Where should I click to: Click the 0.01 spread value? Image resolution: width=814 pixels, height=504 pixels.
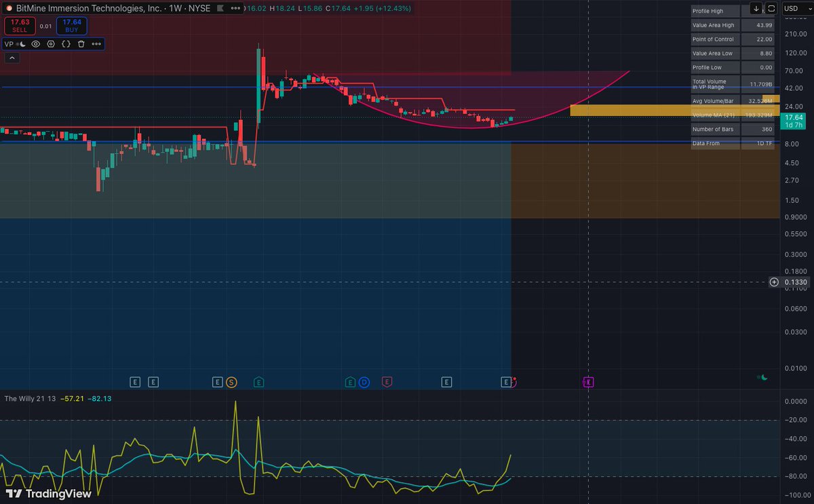tap(45, 26)
